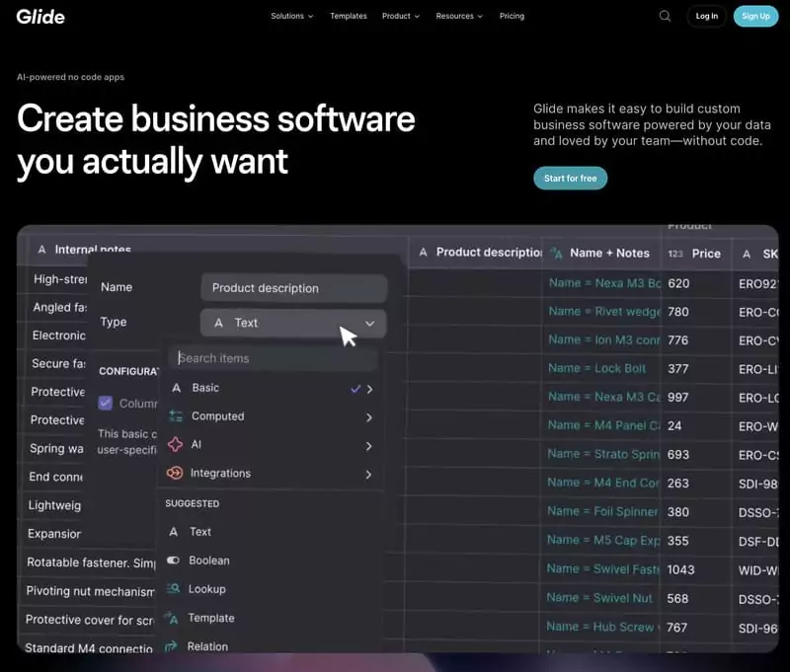
Task: Click the Sign Up button
Action: click(x=755, y=16)
